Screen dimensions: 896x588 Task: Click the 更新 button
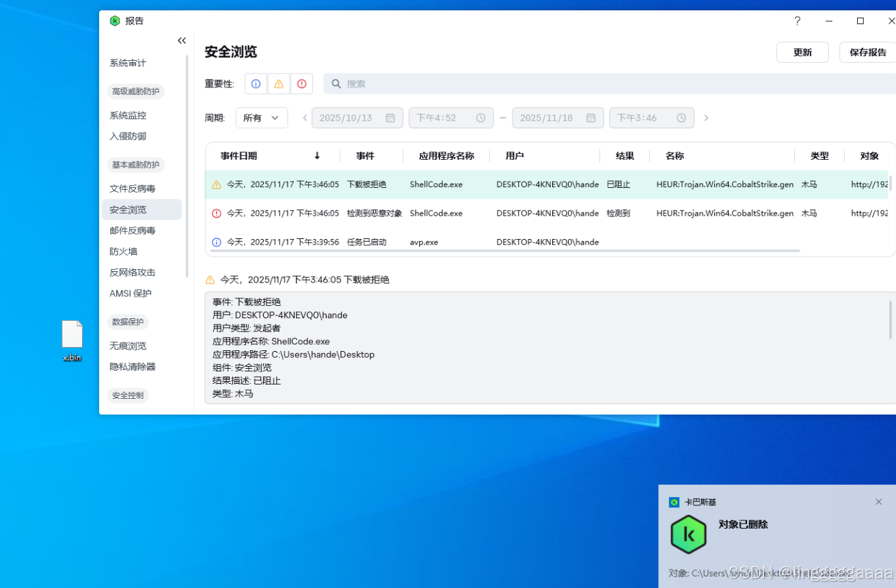point(802,52)
